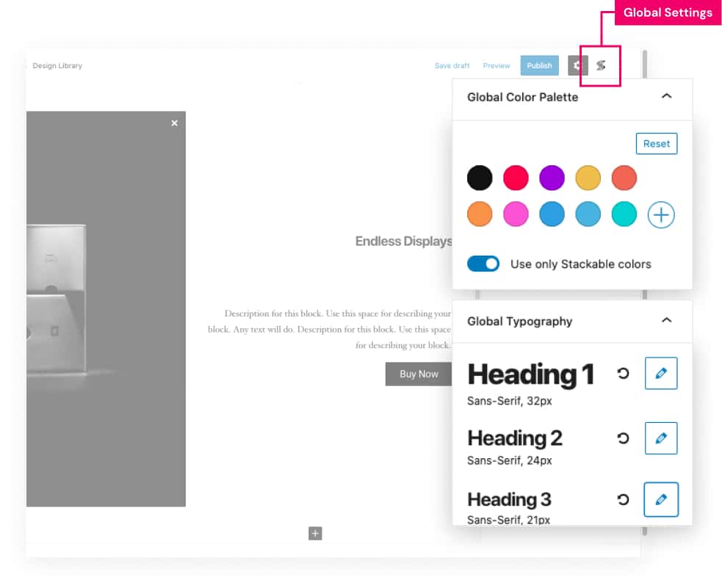Image resolution: width=722 pixels, height=588 pixels.
Task: Open Stackable global settings icon
Action: pyautogui.click(x=601, y=65)
